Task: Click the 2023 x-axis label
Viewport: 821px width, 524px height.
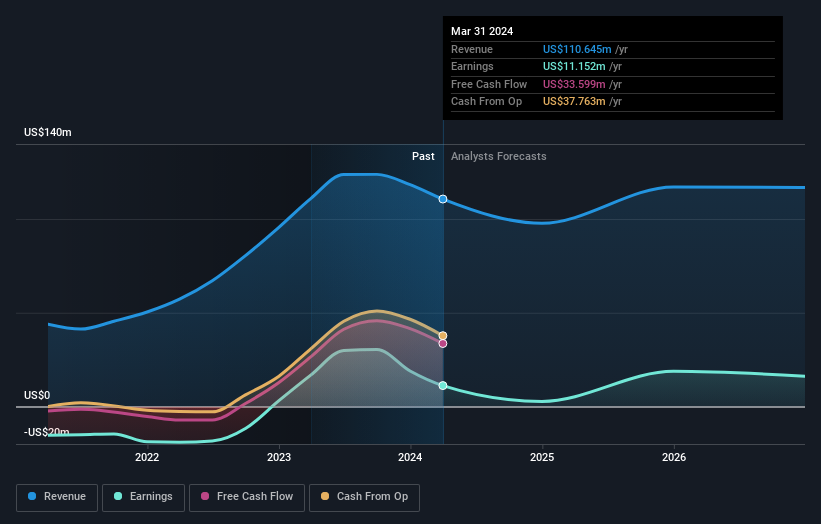Action: click(279, 457)
